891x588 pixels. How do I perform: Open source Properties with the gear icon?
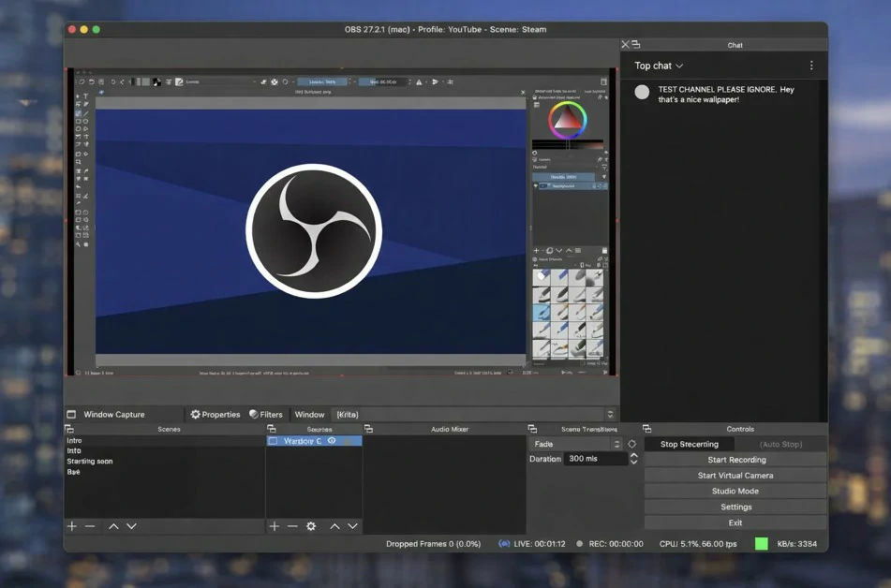coord(215,415)
